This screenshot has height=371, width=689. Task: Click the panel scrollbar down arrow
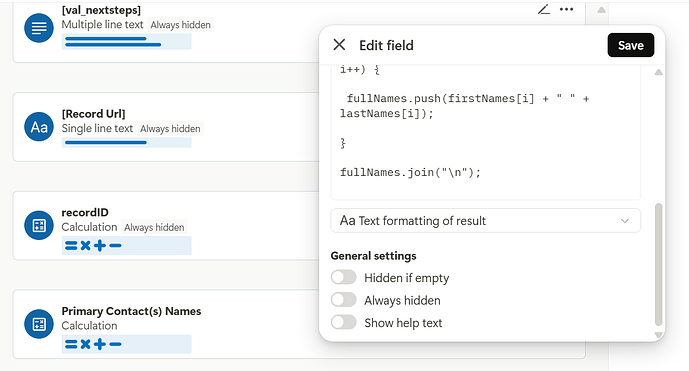tap(658, 335)
